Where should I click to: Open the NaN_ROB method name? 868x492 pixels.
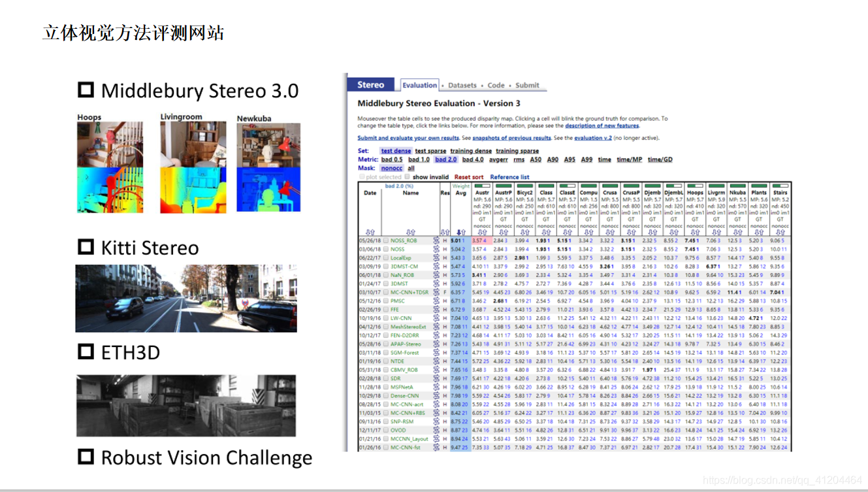point(402,275)
